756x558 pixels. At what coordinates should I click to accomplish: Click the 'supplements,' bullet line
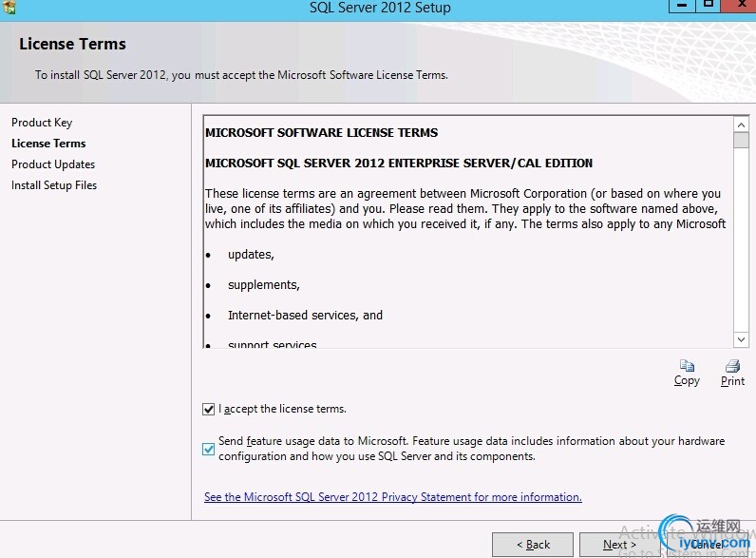tap(264, 285)
